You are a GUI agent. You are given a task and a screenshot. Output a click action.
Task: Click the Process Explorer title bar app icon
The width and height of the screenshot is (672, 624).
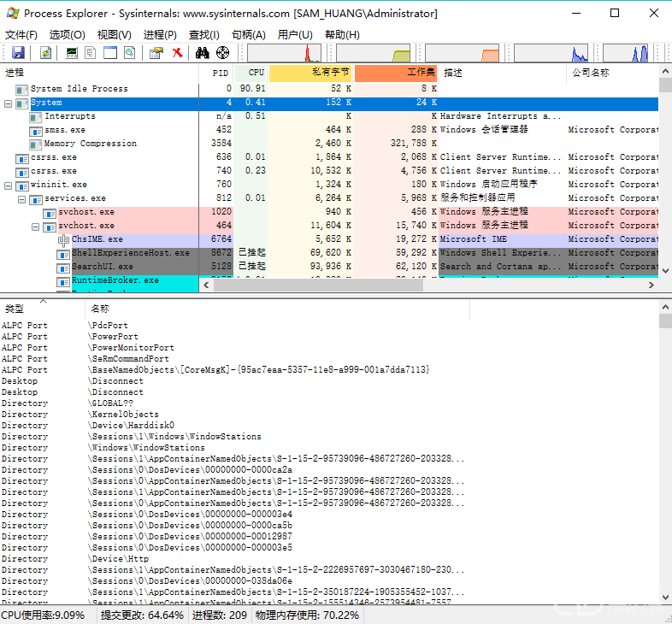pos(13,14)
